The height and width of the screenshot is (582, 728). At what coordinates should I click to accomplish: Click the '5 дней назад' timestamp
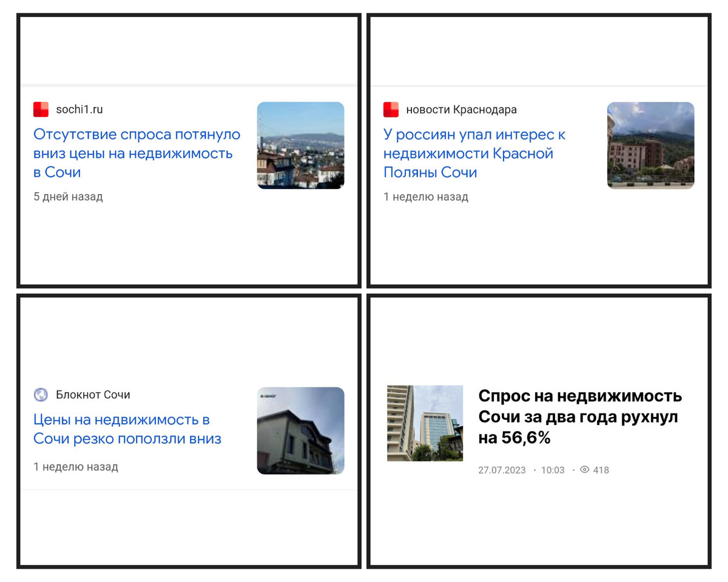pyautogui.click(x=68, y=197)
